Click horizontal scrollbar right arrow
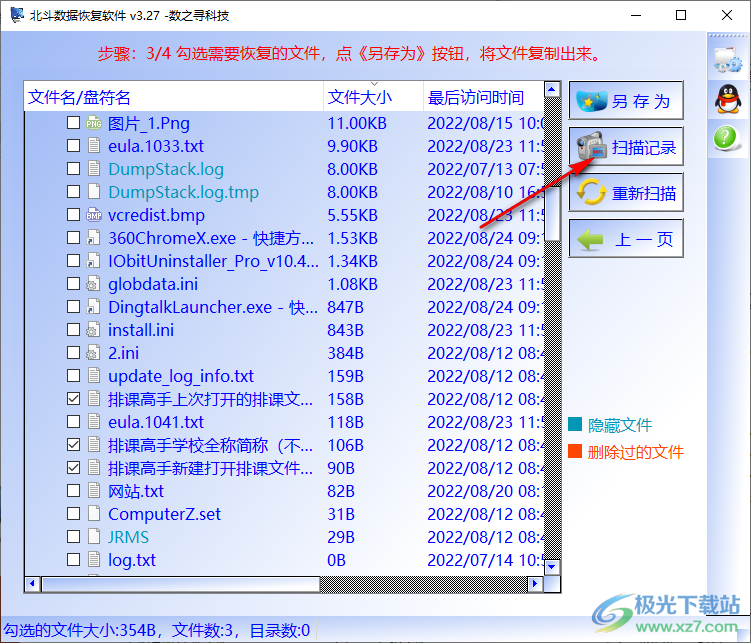The image size is (751, 643). click(x=535, y=584)
